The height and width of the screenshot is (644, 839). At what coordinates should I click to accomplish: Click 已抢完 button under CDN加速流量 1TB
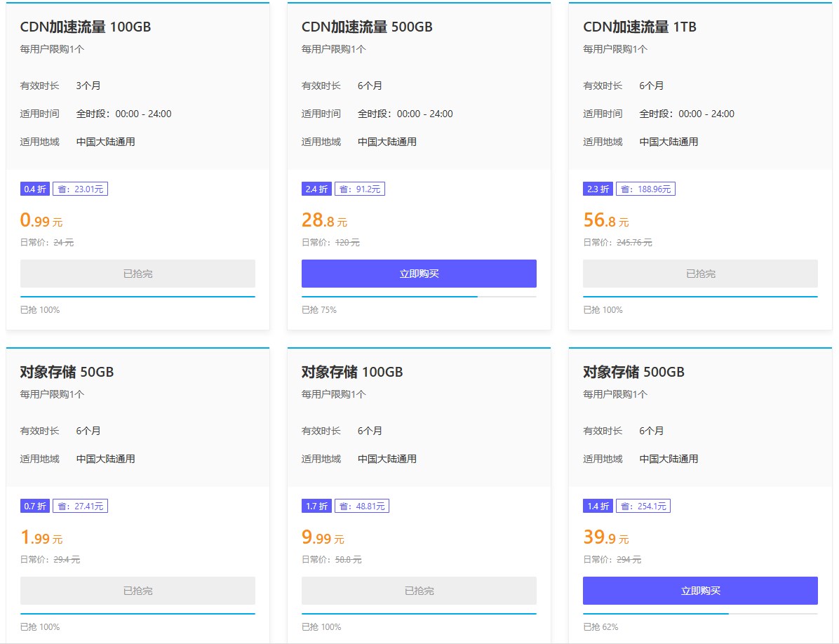pyautogui.click(x=700, y=274)
